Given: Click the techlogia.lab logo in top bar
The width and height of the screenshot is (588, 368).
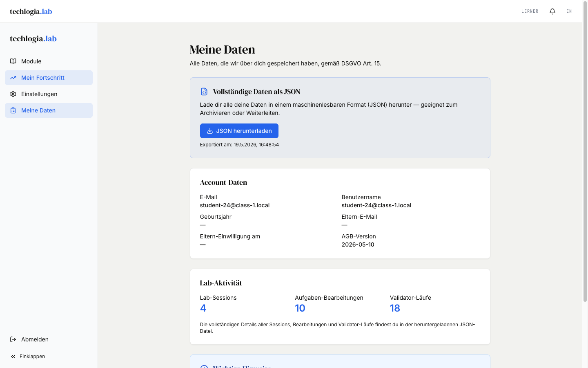Looking at the screenshot, I should 31,11.
